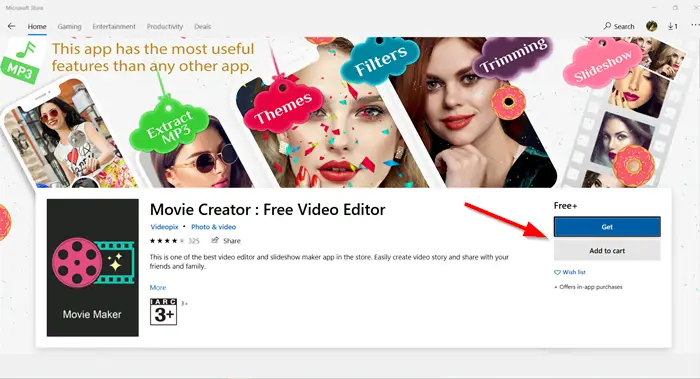Viewport: 700px width, 379px height.
Task: Switch to the Home tab
Action: 37,27
